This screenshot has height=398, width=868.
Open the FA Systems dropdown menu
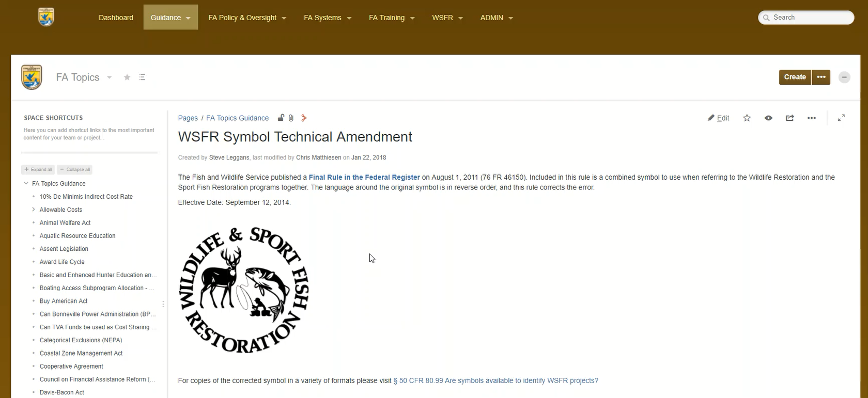coord(328,18)
